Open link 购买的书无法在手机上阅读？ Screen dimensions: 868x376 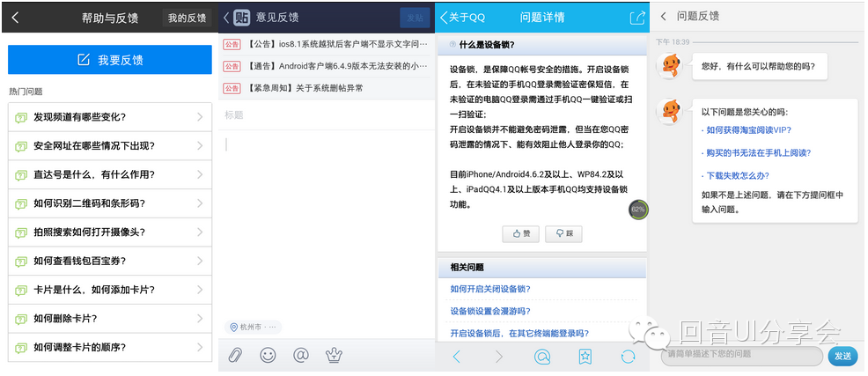coord(760,153)
